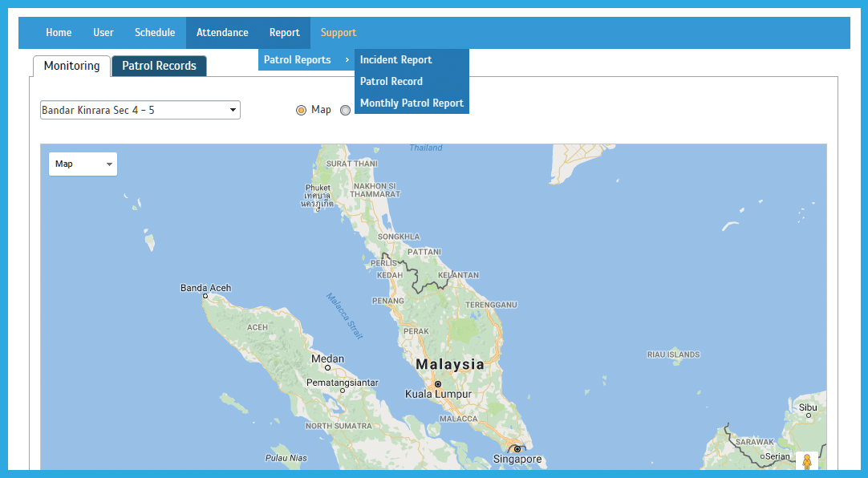This screenshot has width=868, height=478.
Task: Click the Kuala Lumpur city marker
Action: [438, 384]
